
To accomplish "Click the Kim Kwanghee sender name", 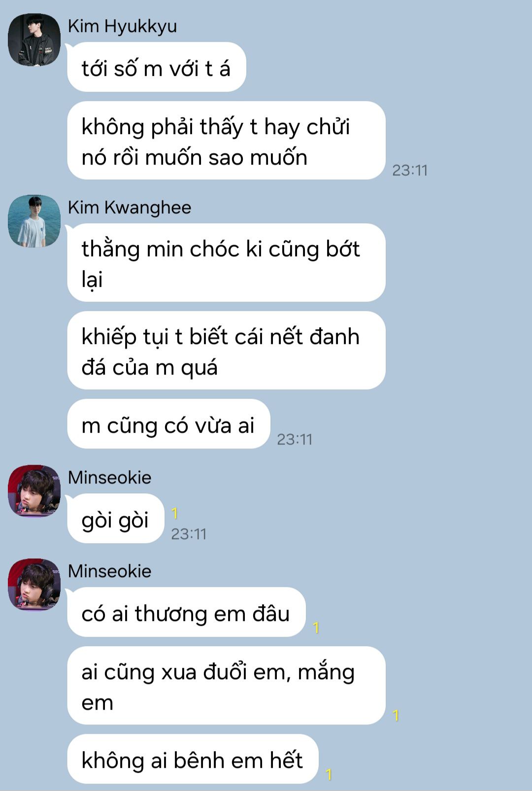I will [x=130, y=207].
